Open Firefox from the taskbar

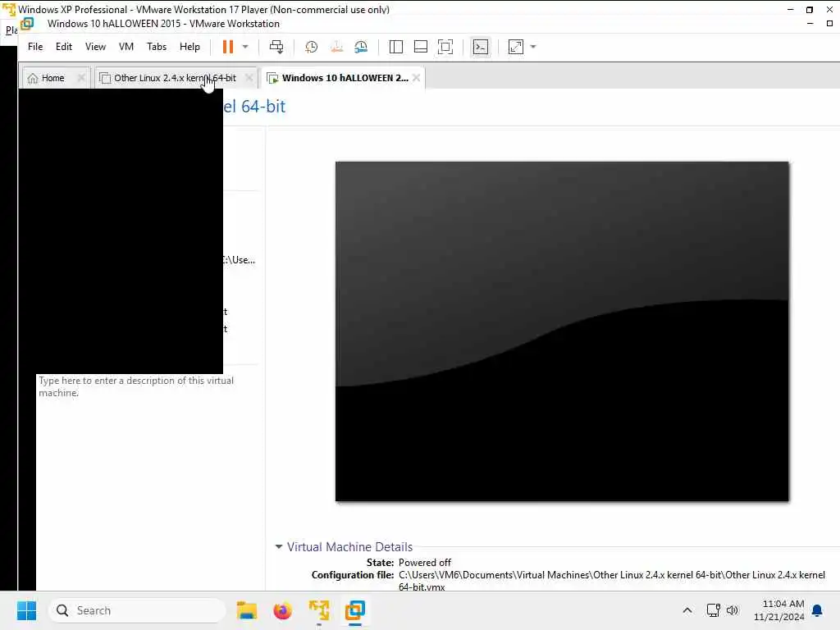click(282, 610)
